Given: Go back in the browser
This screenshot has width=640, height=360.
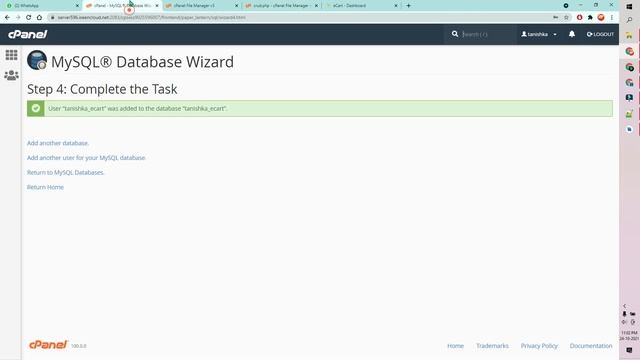Looking at the screenshot, I should point(7,18).
